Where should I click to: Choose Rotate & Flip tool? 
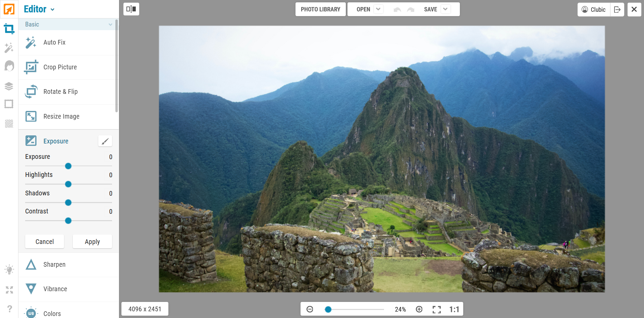60,91
